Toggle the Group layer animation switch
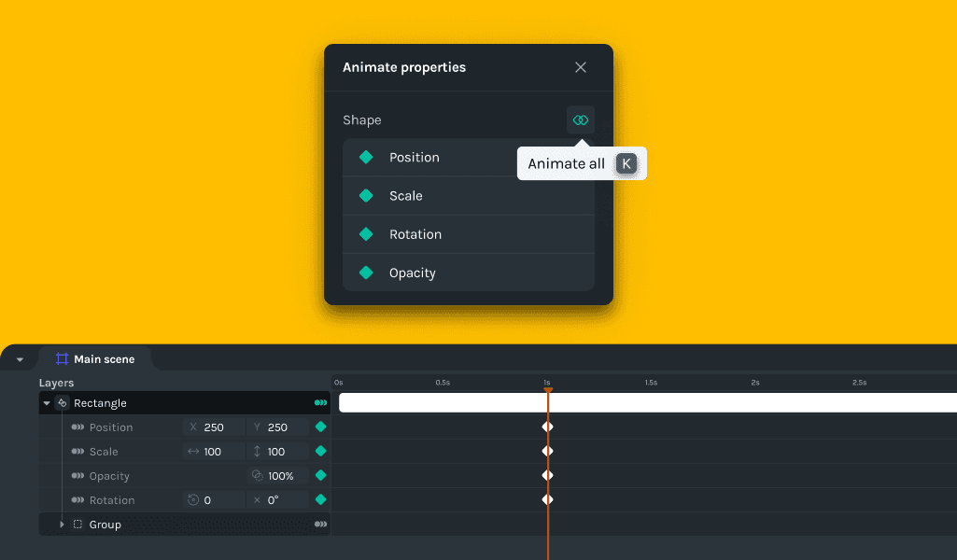This screenshot has height=560, width=957. (x=320, y=525)
